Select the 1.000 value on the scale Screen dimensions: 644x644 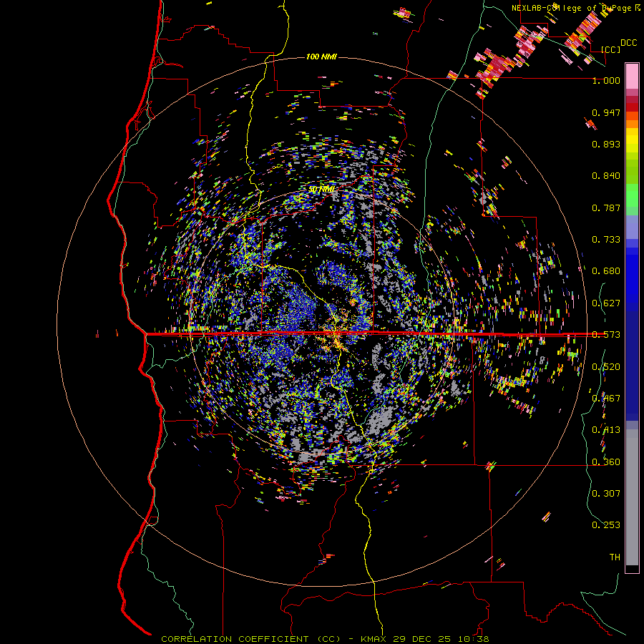coord(606,80)
